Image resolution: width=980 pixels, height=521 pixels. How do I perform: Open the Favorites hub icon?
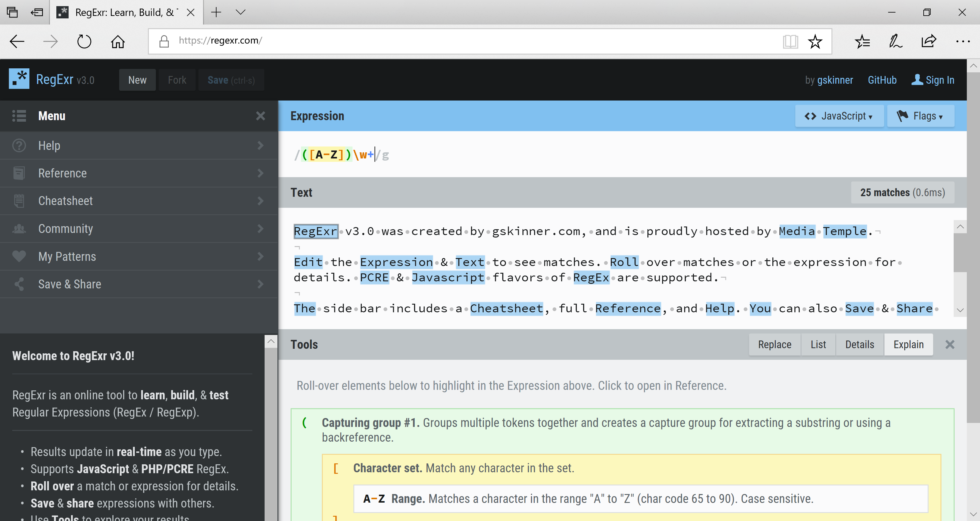(x=862, y=41)
